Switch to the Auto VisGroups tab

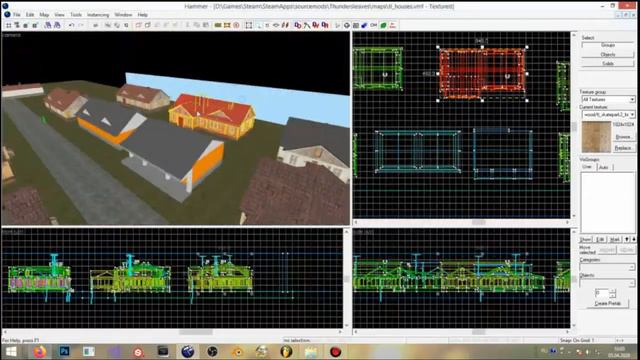point(604,167)
